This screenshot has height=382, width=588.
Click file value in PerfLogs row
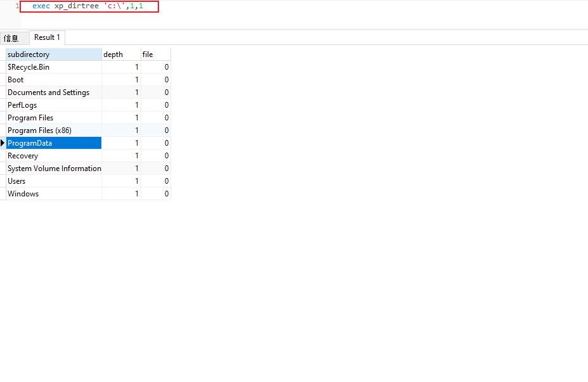[156, 105]
